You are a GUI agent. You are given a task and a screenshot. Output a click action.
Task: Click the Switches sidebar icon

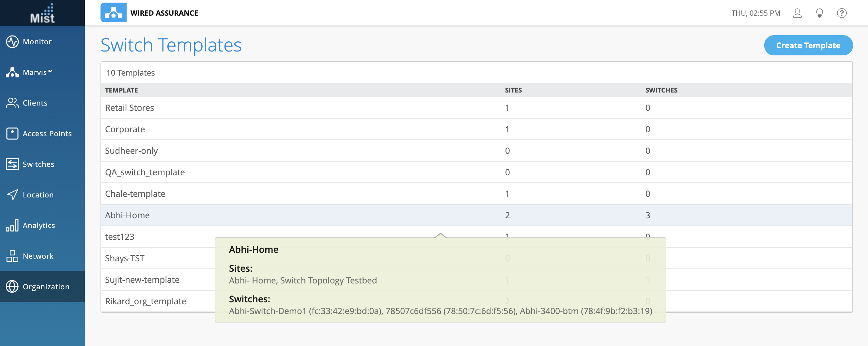click(12, 164)
